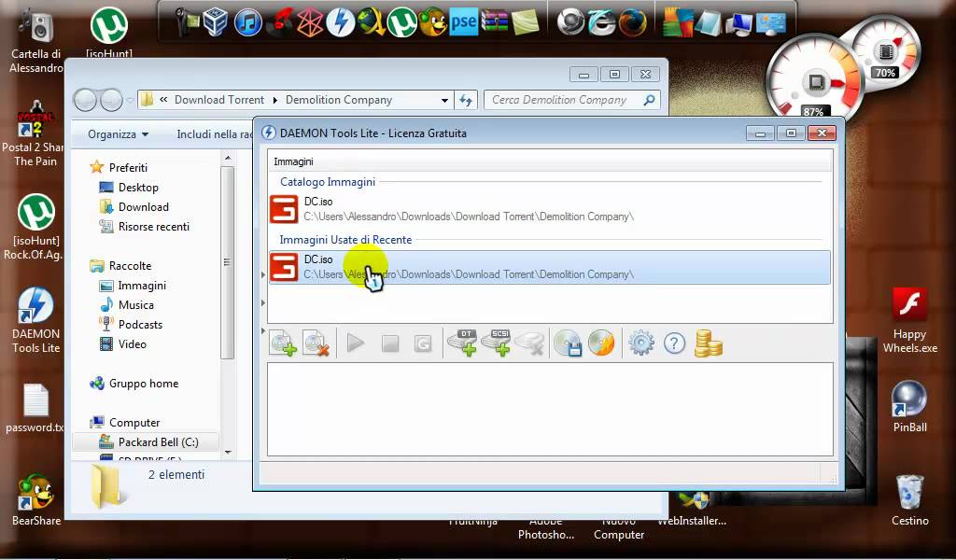Viewport: 956px width, 560px height.
Task: Open the Cestino recycle bin
Action: (x=909, y=499)
